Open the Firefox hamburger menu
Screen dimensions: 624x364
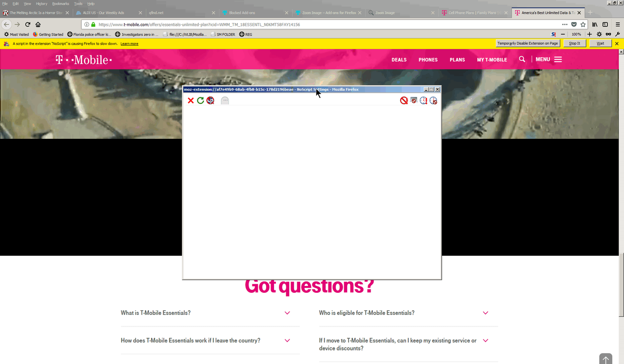pos(617,24)
